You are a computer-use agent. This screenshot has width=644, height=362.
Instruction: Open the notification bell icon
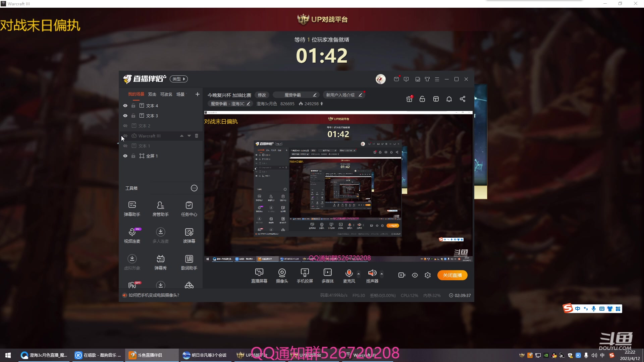coord(449,99)
